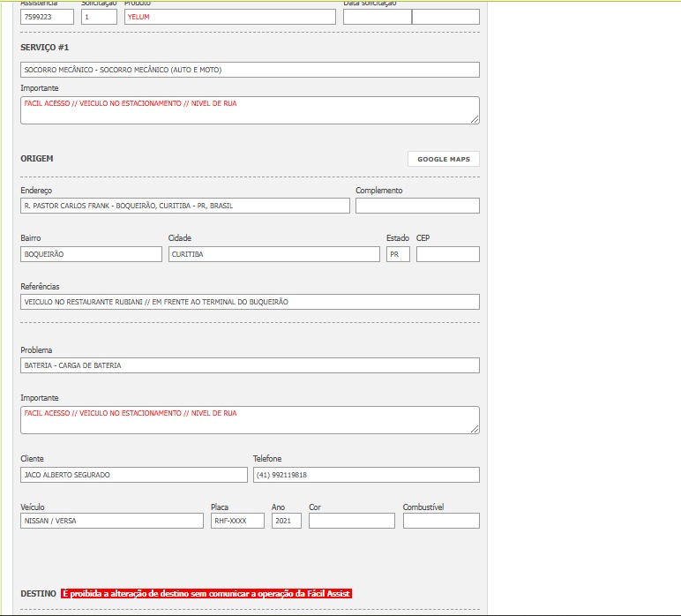Viewport: 681px width, 616px height.
Task: Select the Placa field RHF-XXXX
Action: point(237,521)
